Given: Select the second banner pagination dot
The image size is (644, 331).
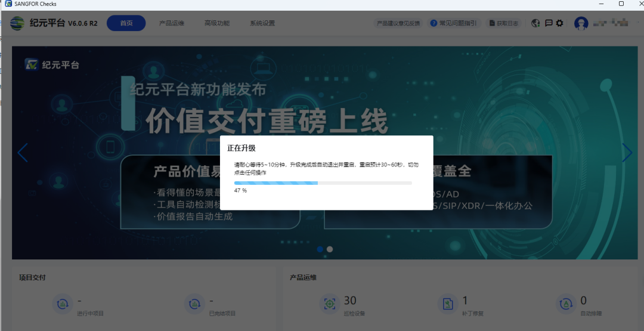Looking at the screenshot, I should pos(329,249).
